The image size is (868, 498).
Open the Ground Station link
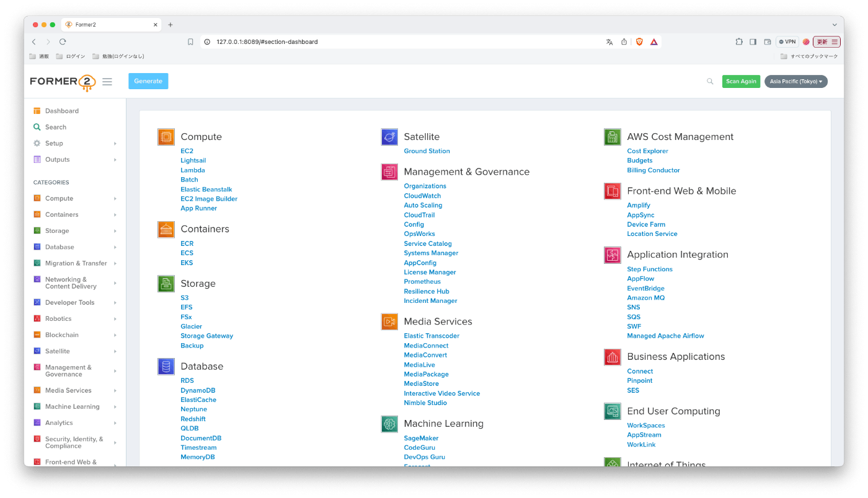(427, 151)
